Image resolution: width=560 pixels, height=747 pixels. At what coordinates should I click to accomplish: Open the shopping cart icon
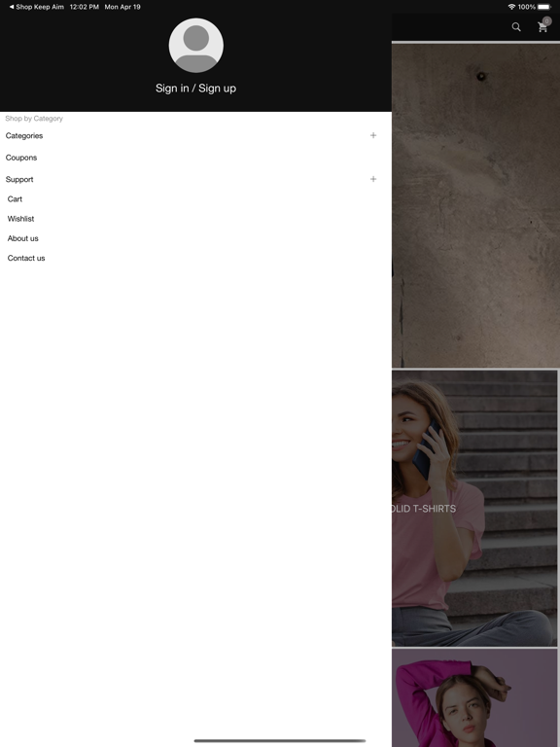(543, 25)
